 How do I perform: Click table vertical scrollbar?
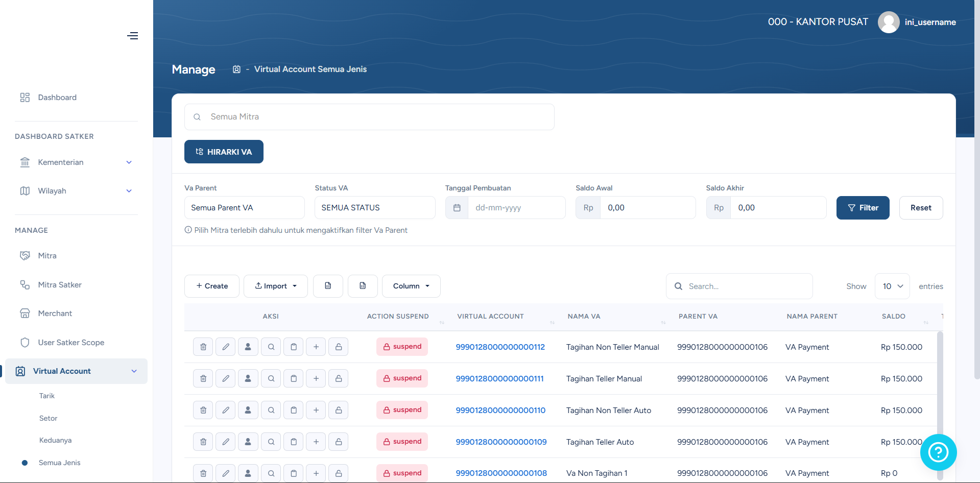940,406
